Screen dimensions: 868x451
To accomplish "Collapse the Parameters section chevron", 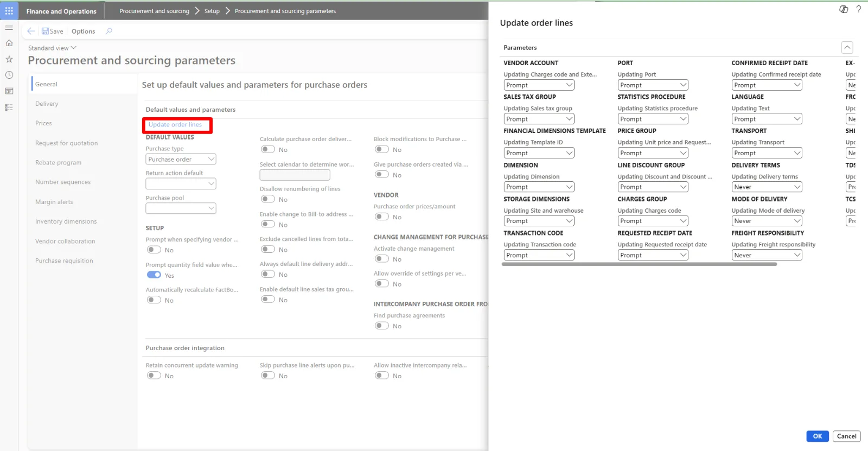I will tap(847, 47).
